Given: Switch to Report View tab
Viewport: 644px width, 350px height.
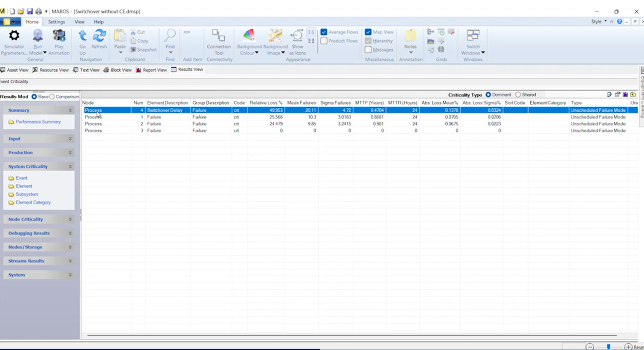Looking at the screenshot, I should click(x=151, y=70).
